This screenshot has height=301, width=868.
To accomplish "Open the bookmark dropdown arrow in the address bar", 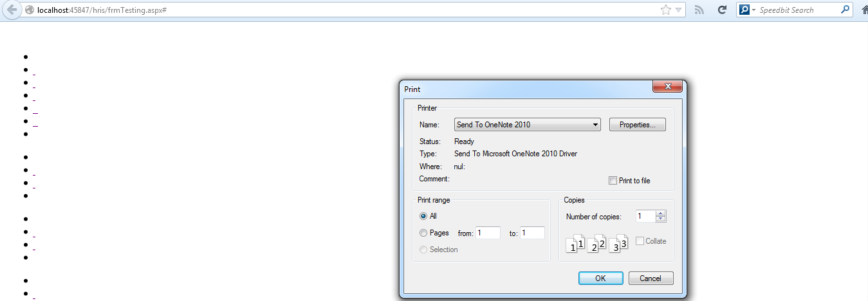I will tap(679, 10).
